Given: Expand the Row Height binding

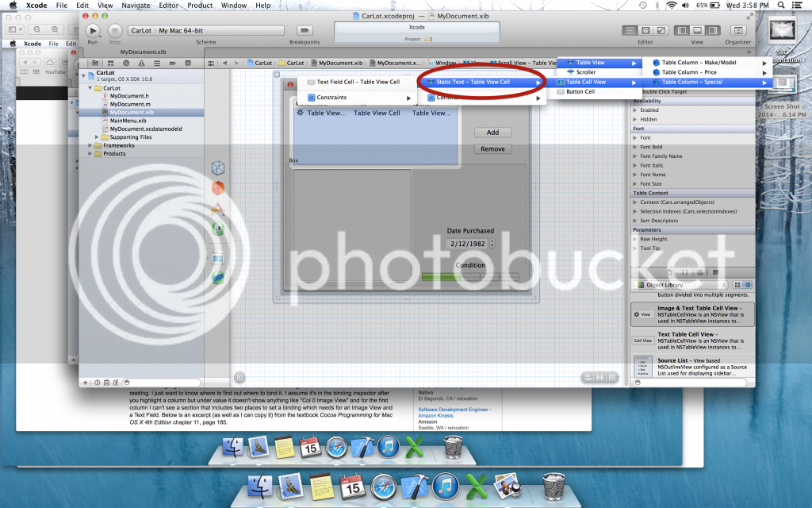Looking at the screenshot, I should [x=635, y=240].
